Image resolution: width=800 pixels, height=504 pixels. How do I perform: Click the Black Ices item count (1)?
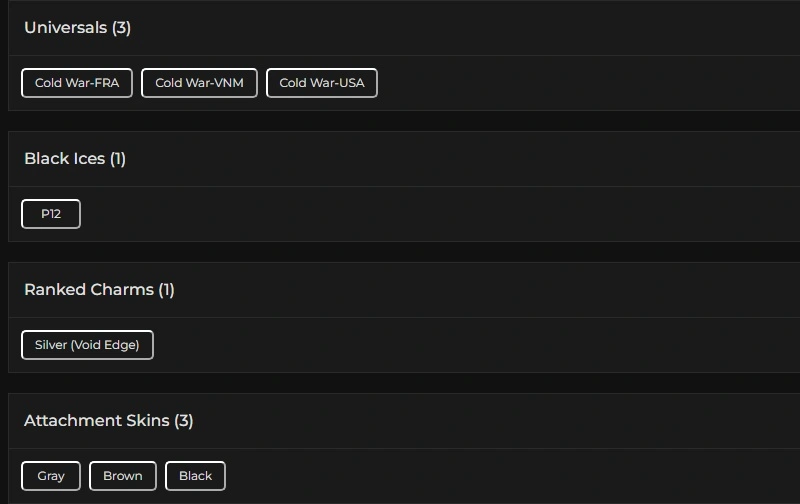pyautogui.click(x=118, y=159)
